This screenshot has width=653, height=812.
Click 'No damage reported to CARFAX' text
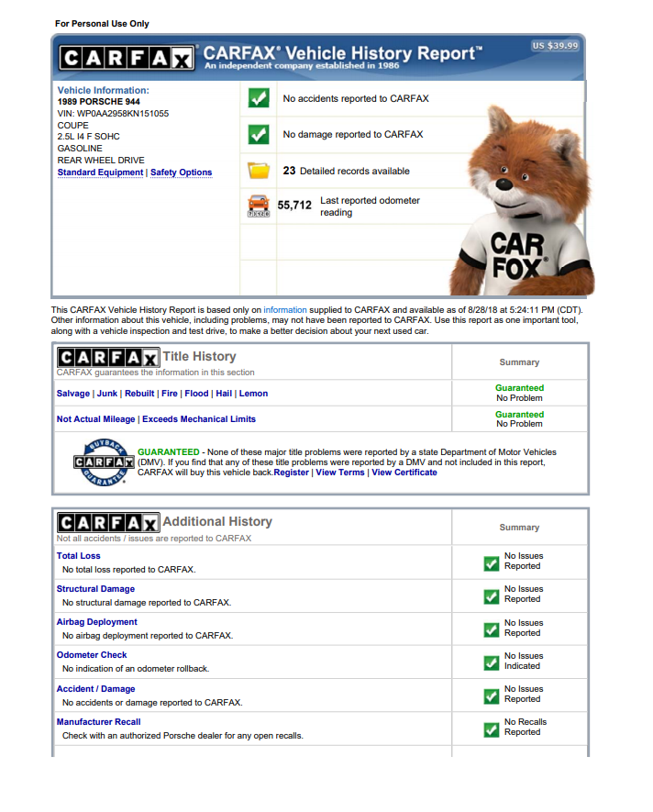[x=353, y=134]
